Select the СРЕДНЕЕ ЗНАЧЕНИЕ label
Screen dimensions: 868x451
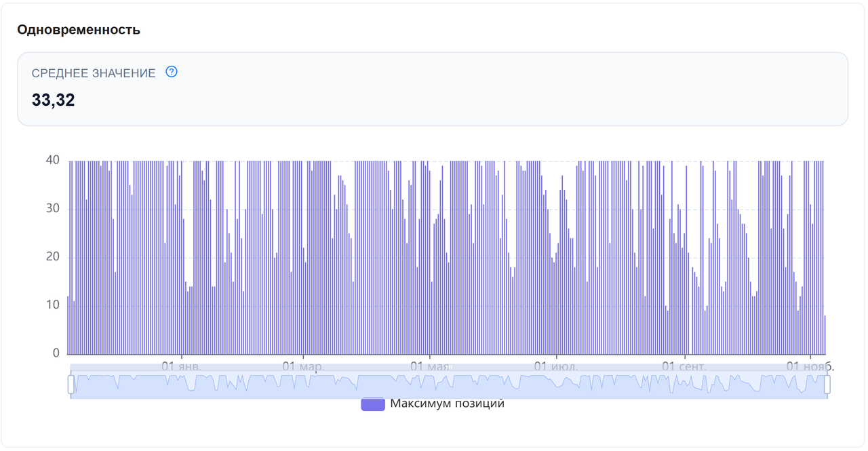(94, 73)
